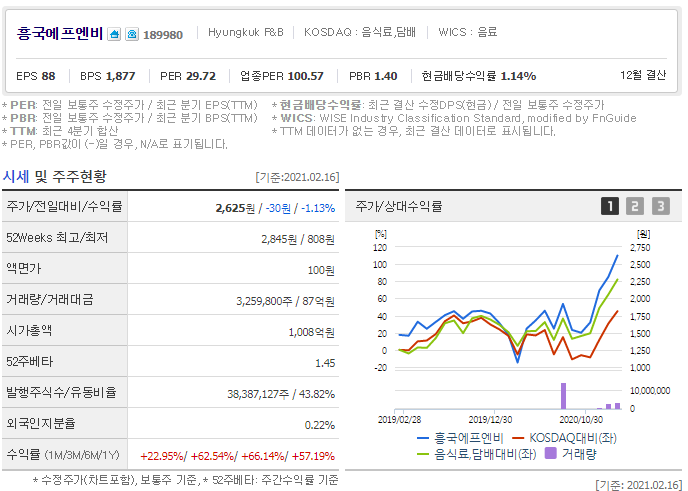Screen dimensions: 688x491
Task: Click the 시세 및 주주현황 heading
Action: pos(54,176)
